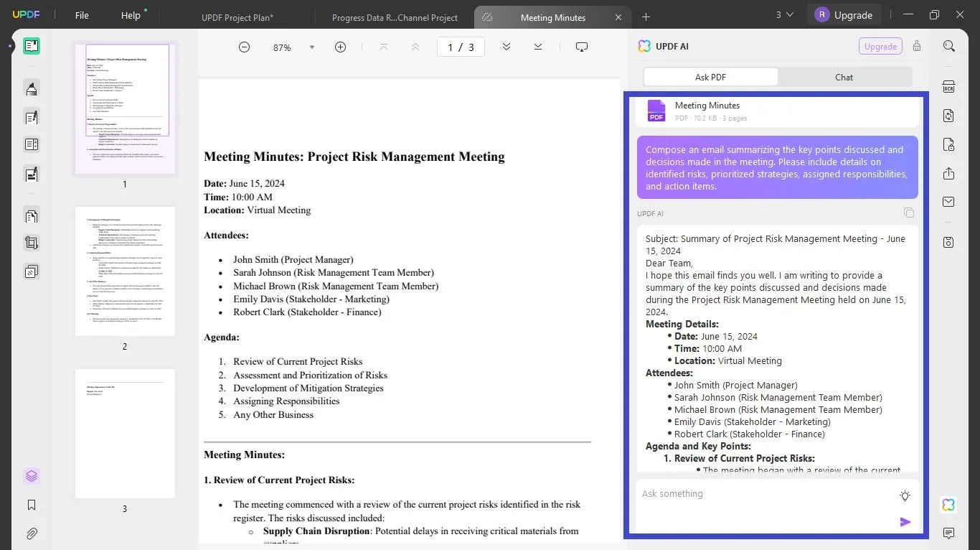Copy the UPDF AI response
Image resolution: width=980 pixels, height=550 pixels.
point(908,213)
